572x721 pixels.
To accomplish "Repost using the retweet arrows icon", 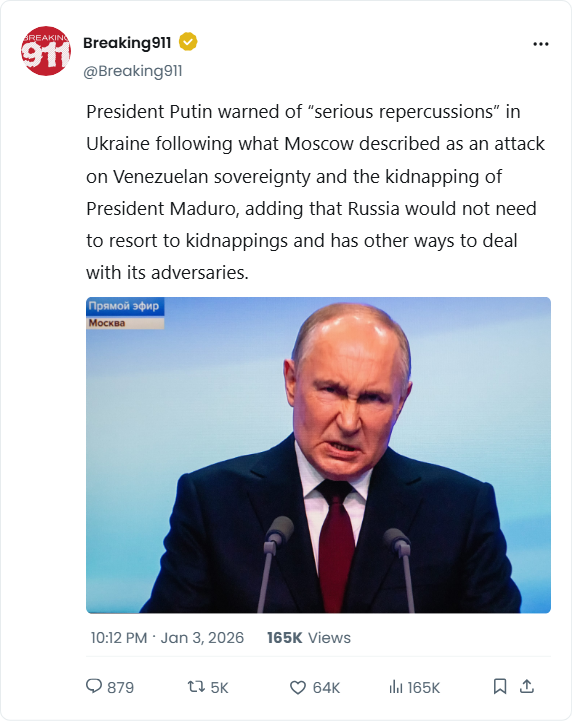I will [x=196, y=687].
